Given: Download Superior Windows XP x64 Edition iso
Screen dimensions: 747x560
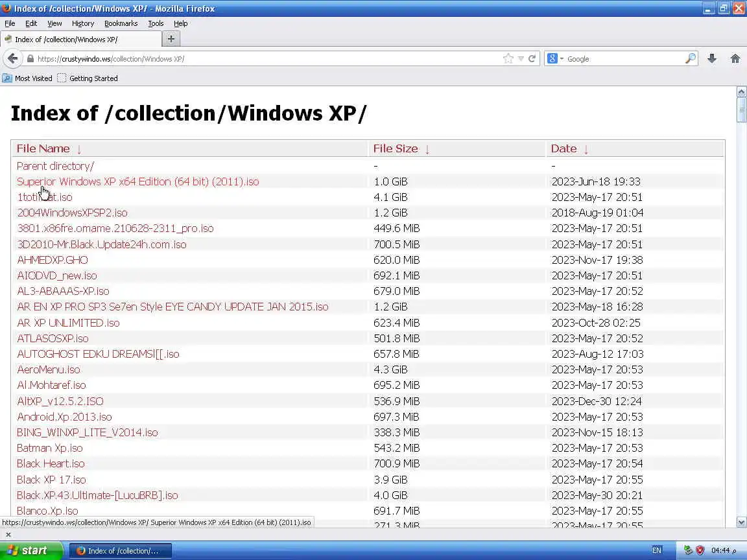Looking at the screenshot, I should [x=137, y=181].
